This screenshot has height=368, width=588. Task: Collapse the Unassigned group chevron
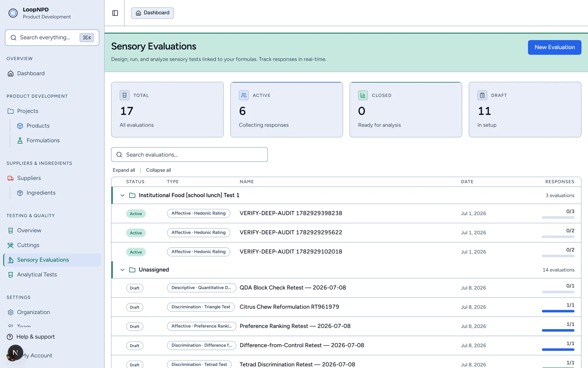pos(123,270)
